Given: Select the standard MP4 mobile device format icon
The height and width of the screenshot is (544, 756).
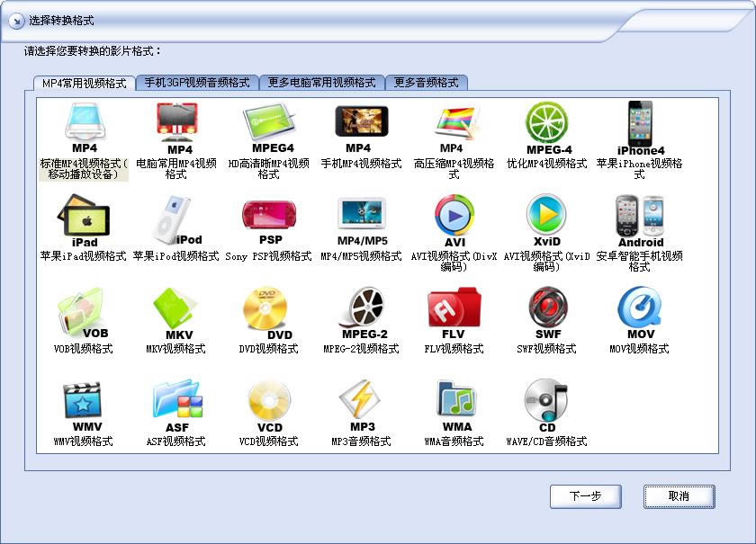Looking at the screenshot, I should click(85, 127).
